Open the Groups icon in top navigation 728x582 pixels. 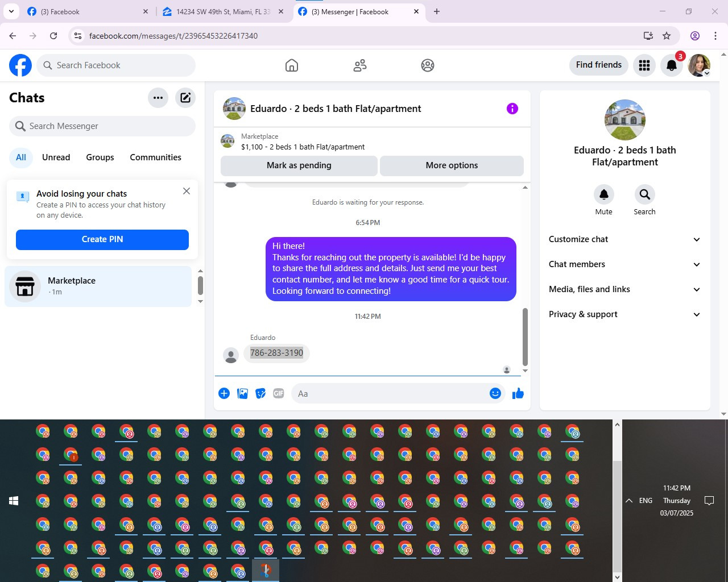(428, 65)
